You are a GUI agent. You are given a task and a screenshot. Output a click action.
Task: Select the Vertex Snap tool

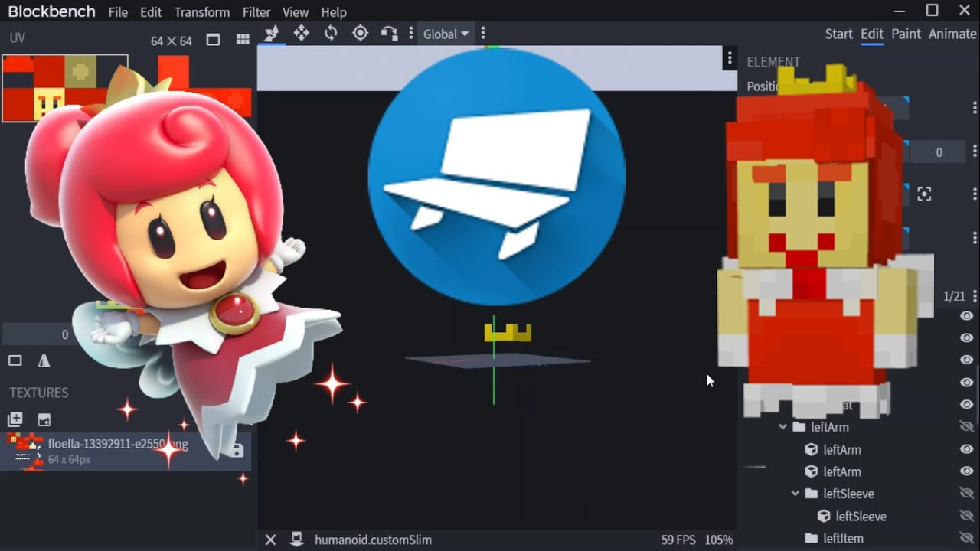tap(389, 34)
